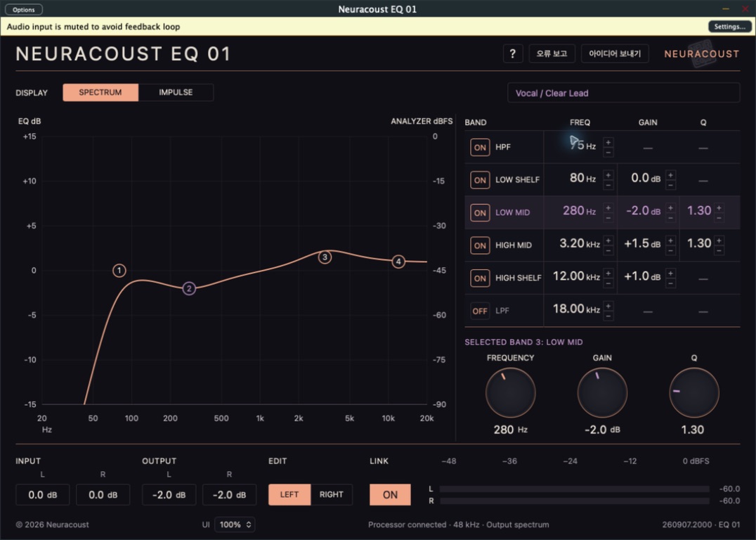Decrease High Mid gain with minus stepper
This screenshot has height=540, width=756.
click(x=671, y=250)
